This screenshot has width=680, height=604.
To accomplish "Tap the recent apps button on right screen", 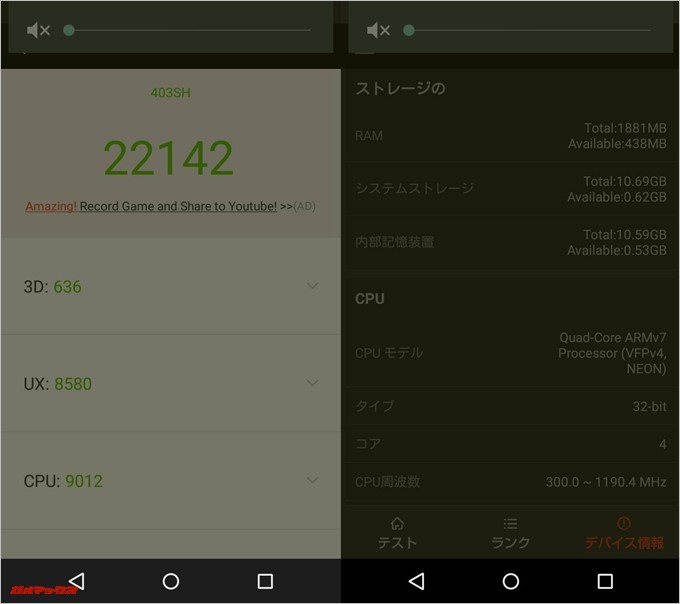I will tap(605, 581).
